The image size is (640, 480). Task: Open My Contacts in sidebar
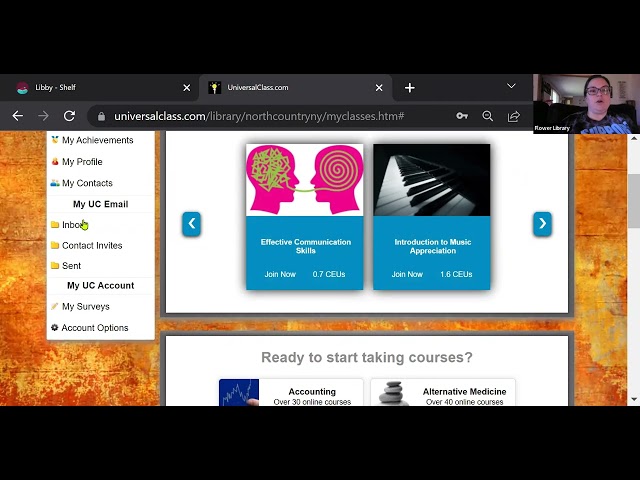pyautogui.click(x=87, y=183)
